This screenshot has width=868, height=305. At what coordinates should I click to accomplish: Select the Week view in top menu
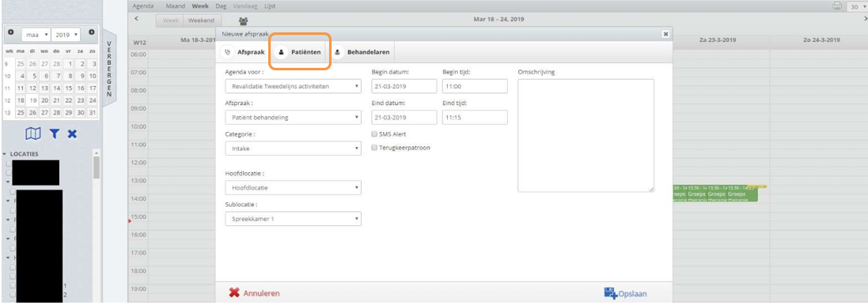[x=200, y=6]
